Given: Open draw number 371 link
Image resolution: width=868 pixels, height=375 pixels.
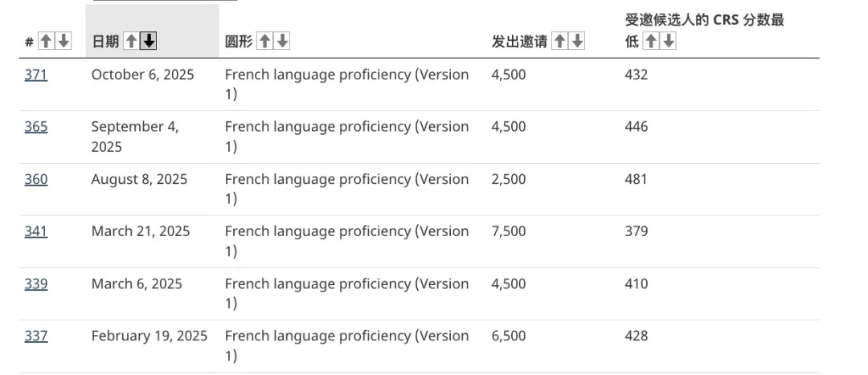Looking at the screenshot, I should pyautogui.click(x=35, y=75).
